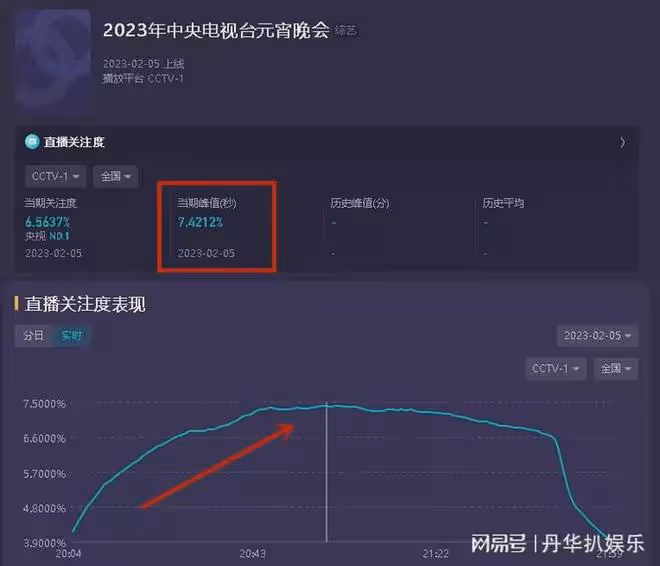Click the 6.5637% 当期关注度 value
This screenshot has width=660, height=566.
point(48,221)
